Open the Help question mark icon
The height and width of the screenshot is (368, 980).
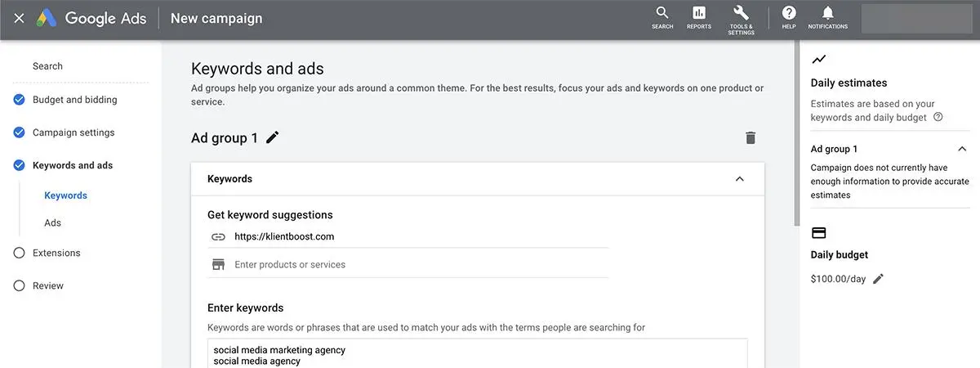coord(789,13)
